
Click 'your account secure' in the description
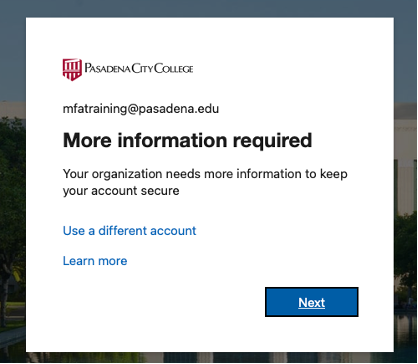[121, 191]
